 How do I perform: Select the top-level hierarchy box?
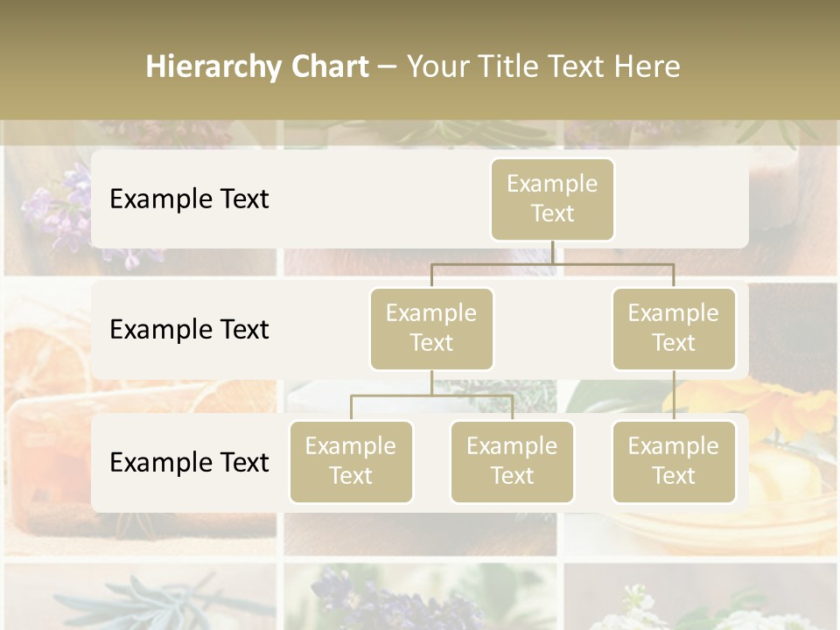click(552, 199)
